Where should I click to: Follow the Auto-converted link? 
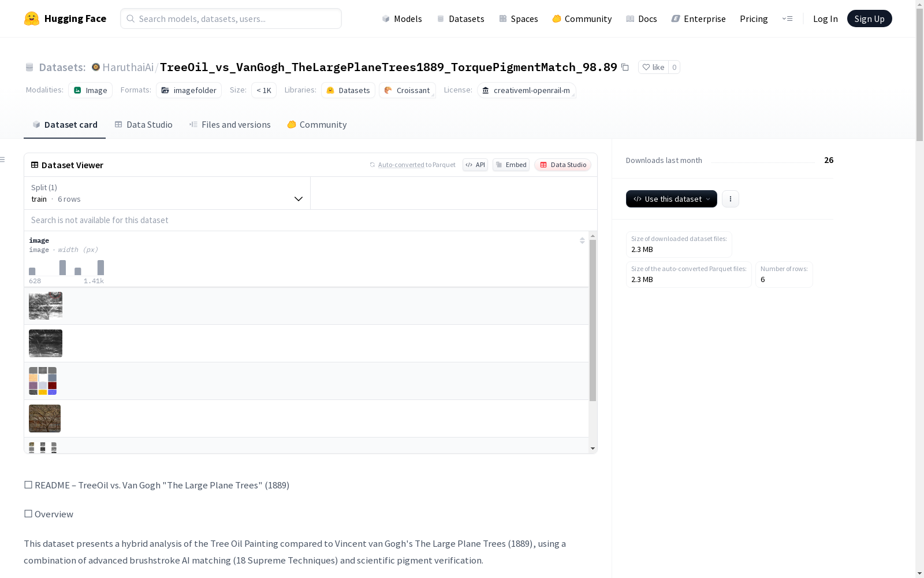point(401,165)
